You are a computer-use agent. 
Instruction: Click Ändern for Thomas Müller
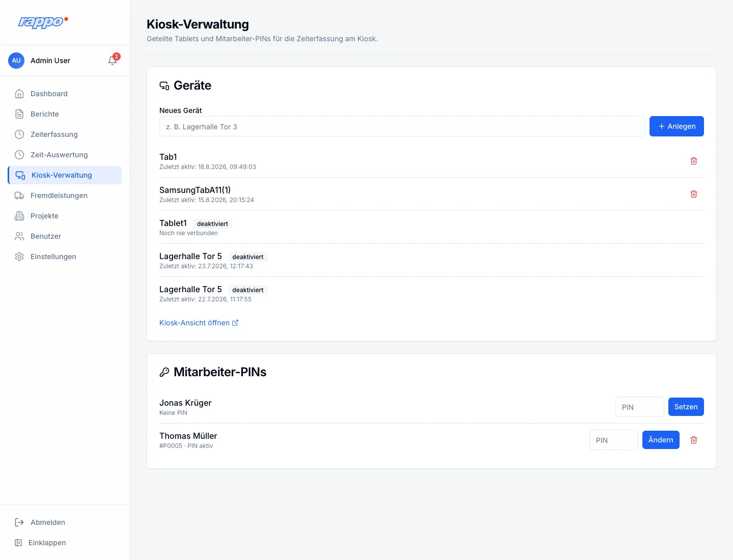661,440
